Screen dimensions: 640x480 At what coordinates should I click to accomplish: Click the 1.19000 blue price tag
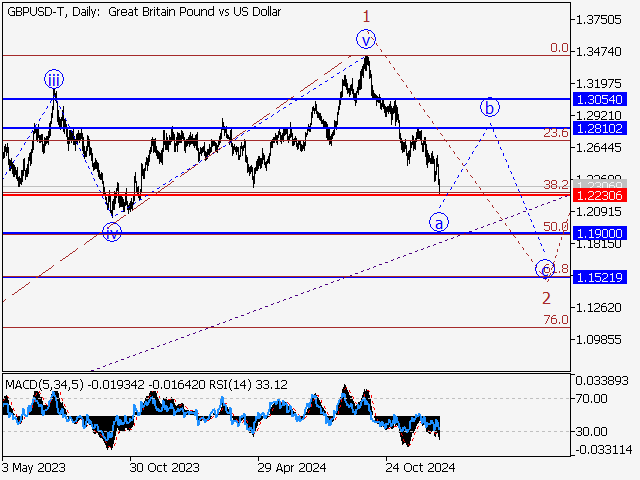tap(600, 233)
